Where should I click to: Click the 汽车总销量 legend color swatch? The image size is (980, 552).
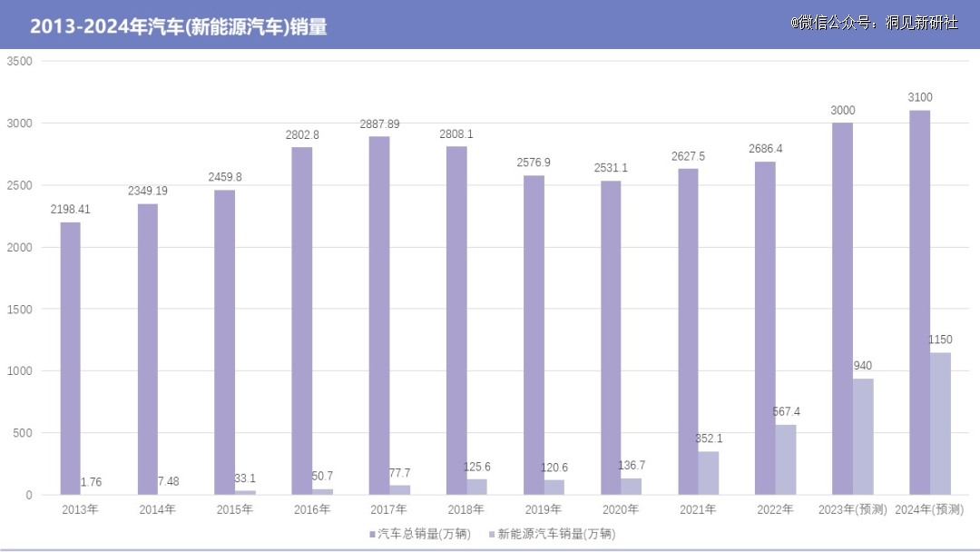373,535
